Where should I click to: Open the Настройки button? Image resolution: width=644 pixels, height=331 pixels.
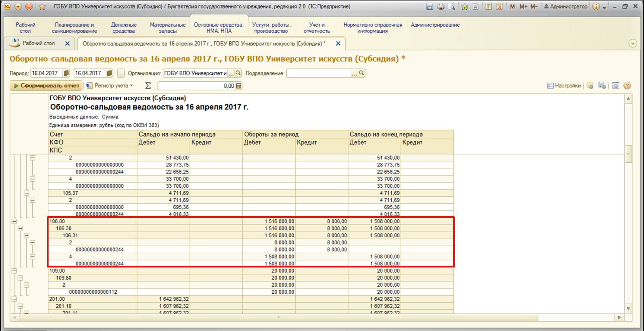click(564, 86)
